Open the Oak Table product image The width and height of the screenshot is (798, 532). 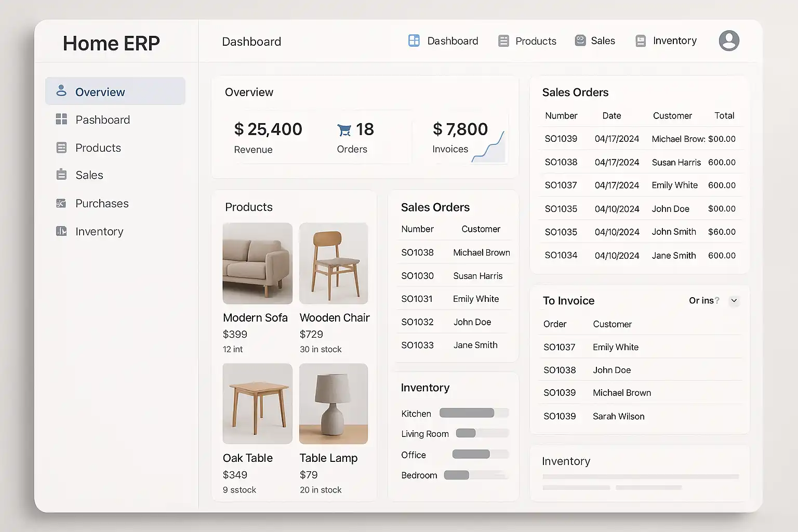pos(258,404)
